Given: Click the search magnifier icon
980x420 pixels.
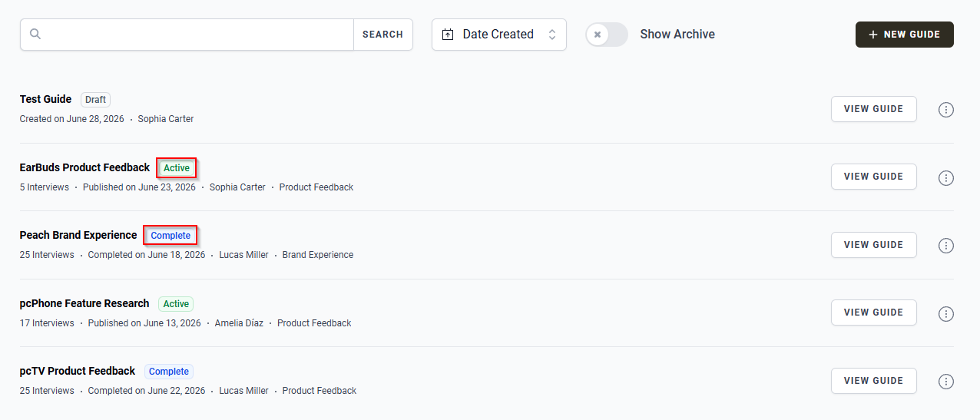Looking at the screenshot, I should coord(35,35).
